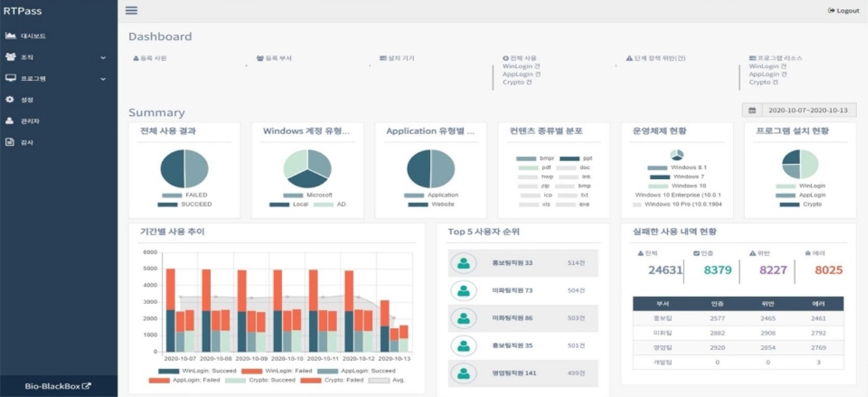Click avatar icon of 미화팀직원 73

(463, 291)
